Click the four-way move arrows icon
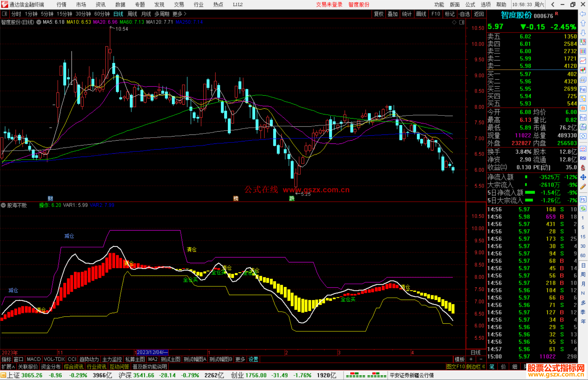The height and width of the screenshot is (380, 588). (x=583, y=177)
